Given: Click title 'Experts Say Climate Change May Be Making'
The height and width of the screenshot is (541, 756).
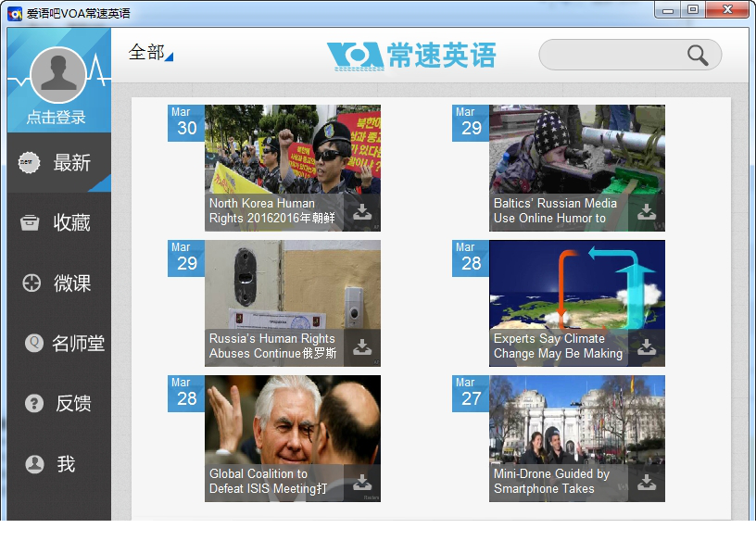Looking at the screenshot, I should [x=559, y=346].
